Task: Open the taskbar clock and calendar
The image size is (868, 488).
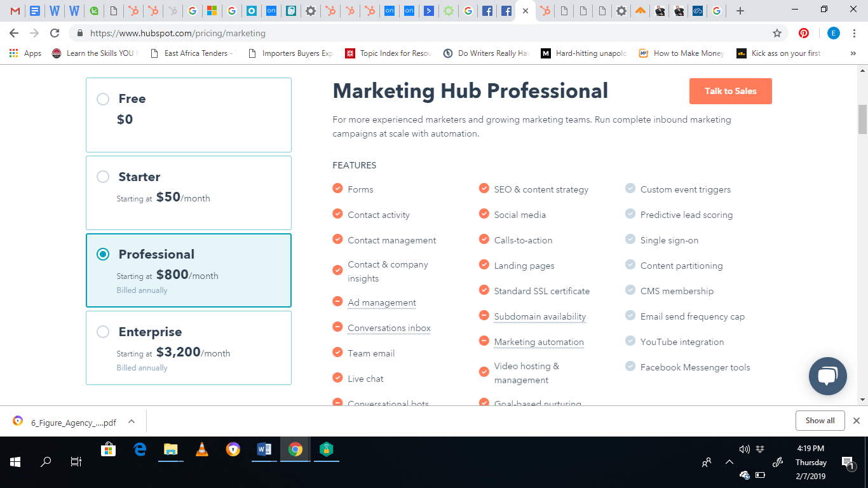Action: 811,462
